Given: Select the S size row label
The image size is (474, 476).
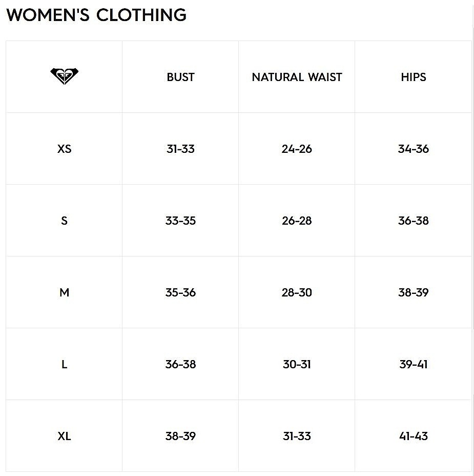Looking at the screenshot, I should tap(64, 221).
